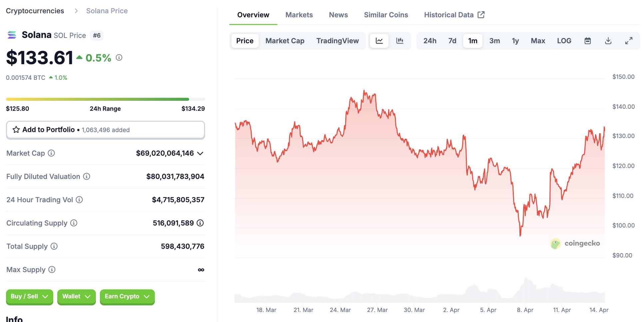The image size is (644, 322).
Task: Click the 24h Range price bar
Action: [105, 99]
